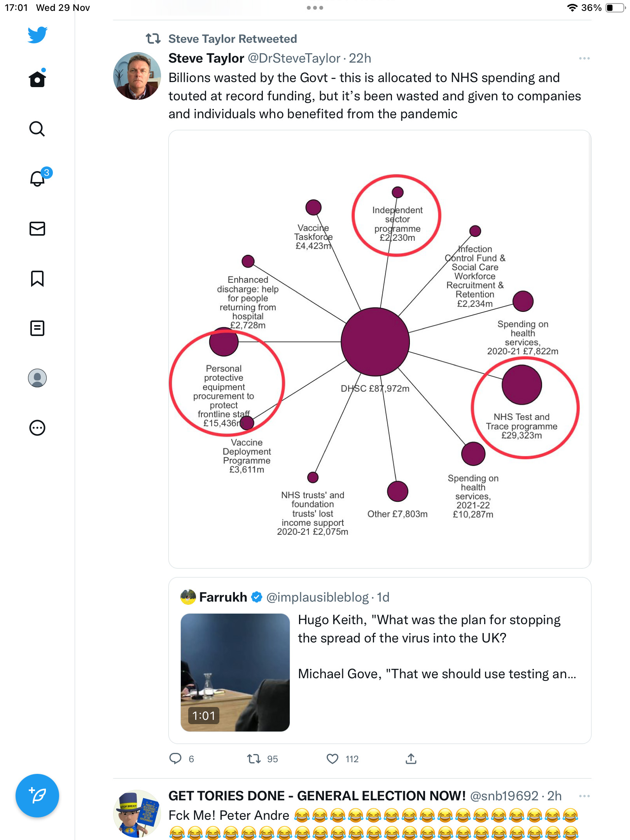Open the Search magnifier icon
Image resolution: width=630 pixels, height=840 pixels.
(37, 129)
